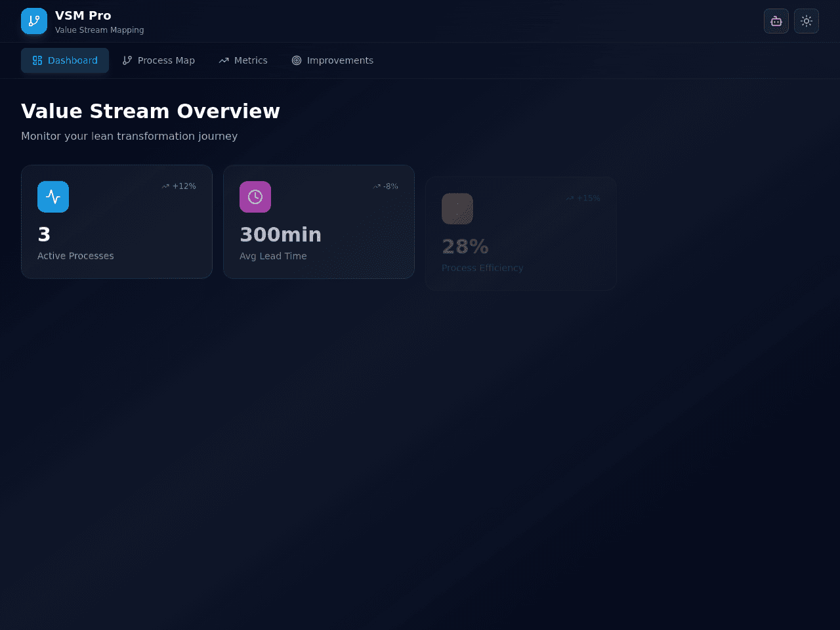Click the Process Efficiency card icon
840x630 pixels.
(457, 209)
